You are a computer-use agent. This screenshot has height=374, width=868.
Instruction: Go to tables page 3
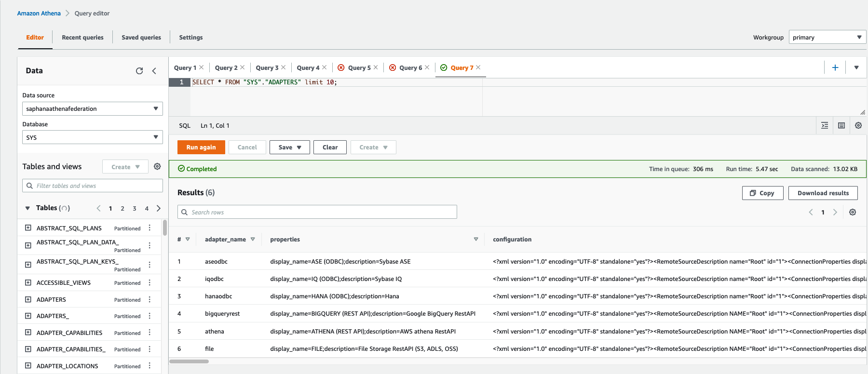tap(135, 209)
